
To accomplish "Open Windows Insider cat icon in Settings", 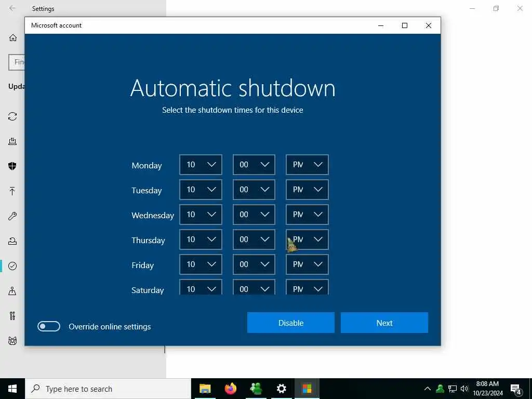I will (x=12, y=341).
